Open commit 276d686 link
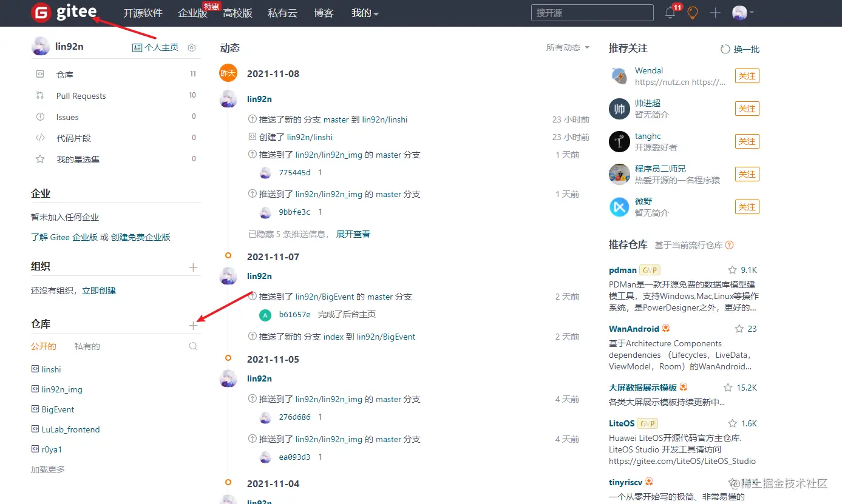Screen dimensions: 842x504 point(294,417)
